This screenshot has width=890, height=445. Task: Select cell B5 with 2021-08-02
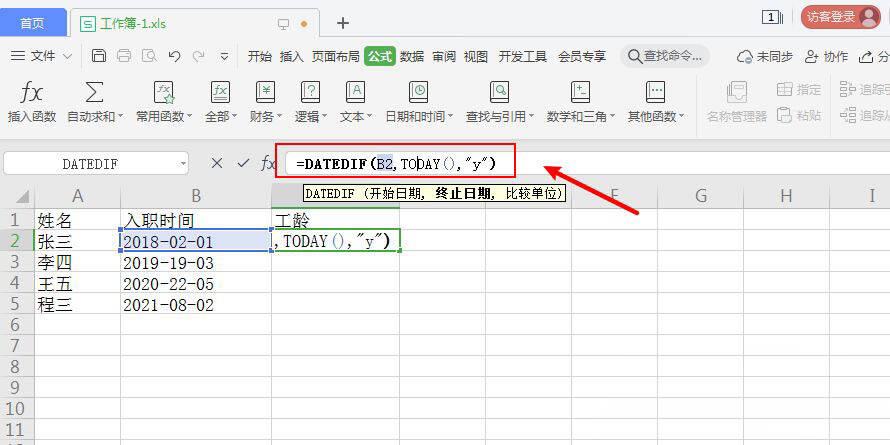pyautogui.click(x=196, y=305)
